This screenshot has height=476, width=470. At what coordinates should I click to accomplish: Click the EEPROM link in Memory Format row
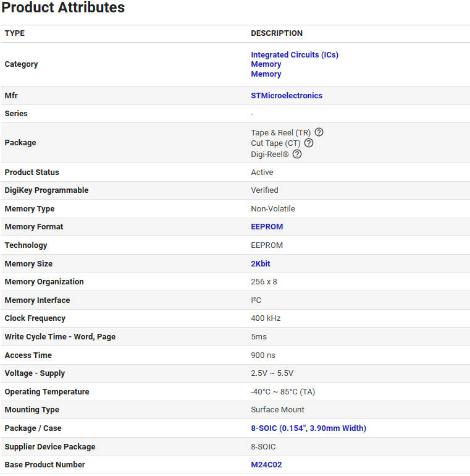[267, 227]
